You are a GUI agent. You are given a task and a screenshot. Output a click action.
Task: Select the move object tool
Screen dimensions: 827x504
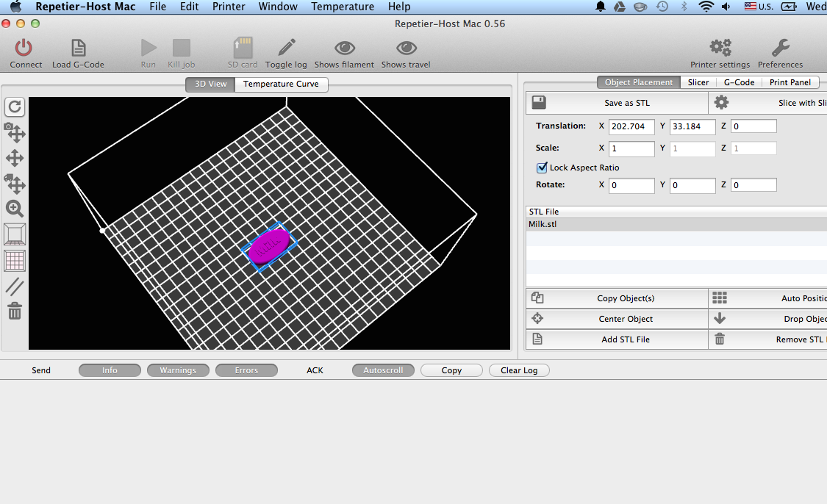tap(15, 184)
